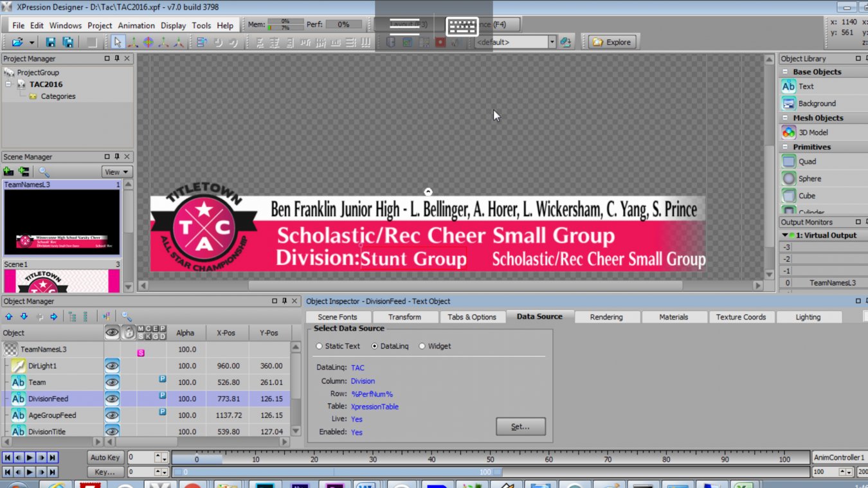Toggle visibility of DivisionTitle object
The height and width of the screenshot is (488, 868).
[112, 431]
